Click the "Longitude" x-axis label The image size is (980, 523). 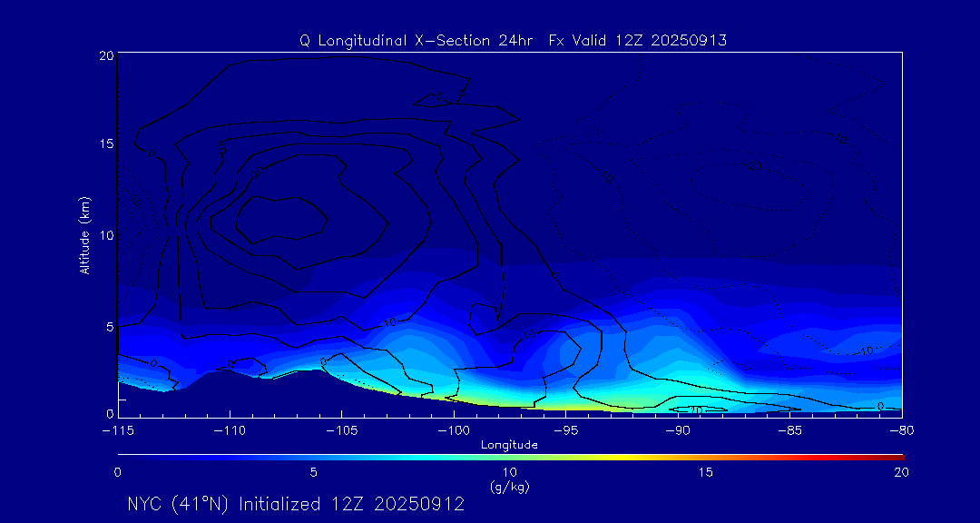click(509, 445)
